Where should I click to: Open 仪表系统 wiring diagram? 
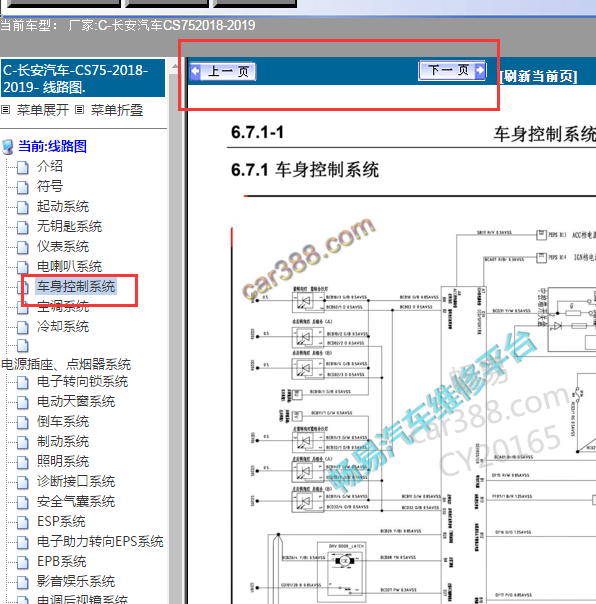[63, 247]
